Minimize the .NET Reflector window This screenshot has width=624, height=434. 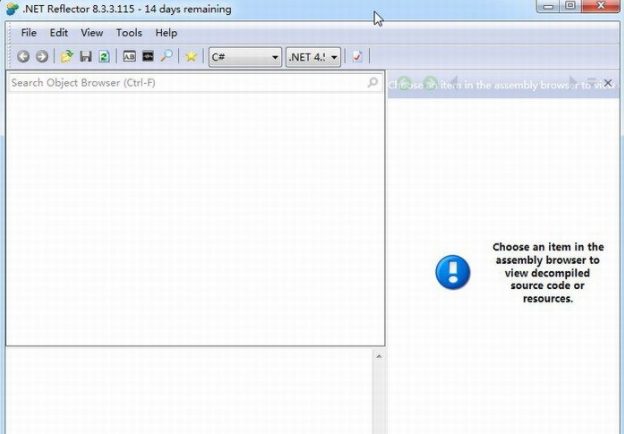coord(548,6)
